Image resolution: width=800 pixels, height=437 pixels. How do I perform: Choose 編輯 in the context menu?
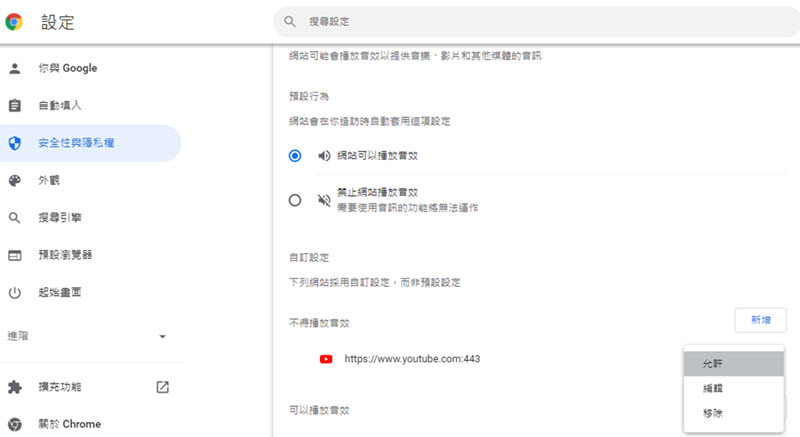[x=734, y=389]
